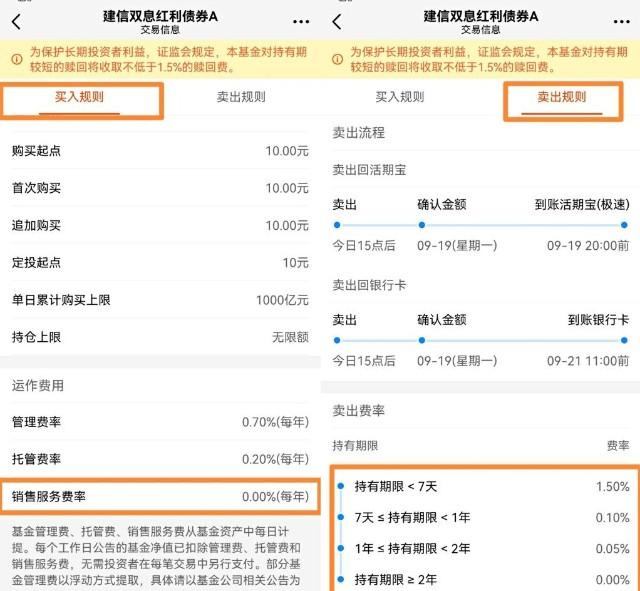This screenshot has width=640, height=591.
Task: Click the 1年 ≤ 持有期限 < 2年 row
Action: coord(484,549)
